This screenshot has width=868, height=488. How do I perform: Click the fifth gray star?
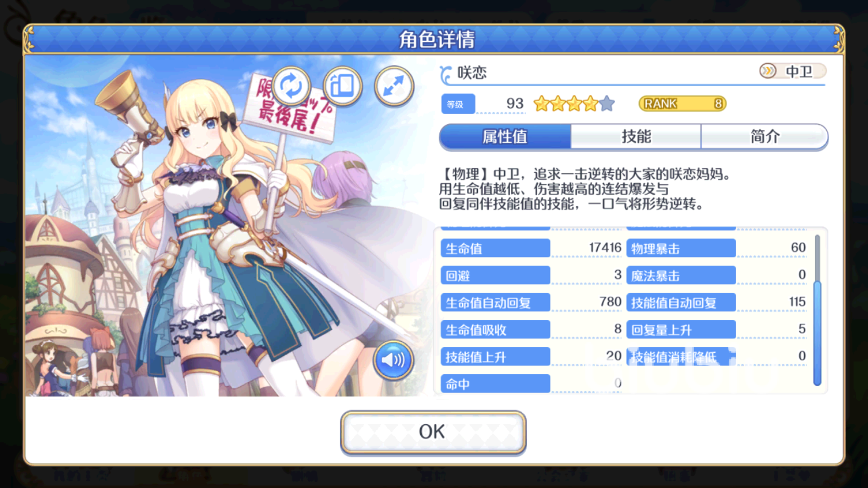(607, 104)
